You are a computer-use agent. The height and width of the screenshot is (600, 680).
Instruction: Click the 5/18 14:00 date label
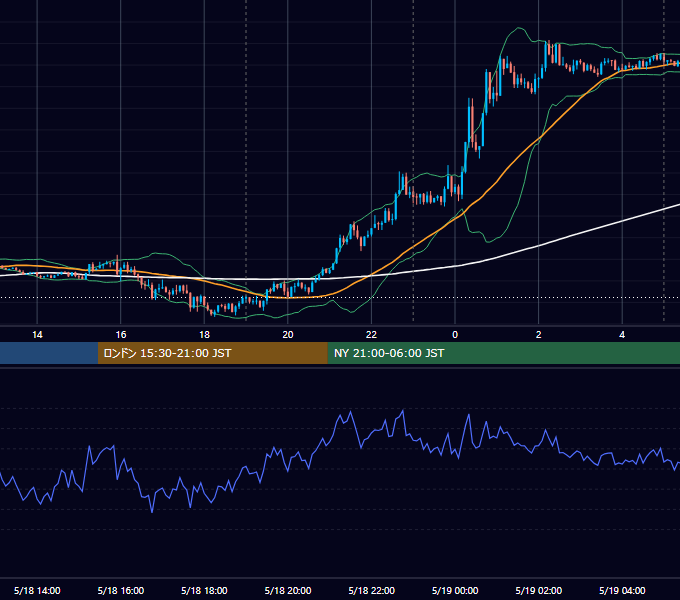coord(37,590)
